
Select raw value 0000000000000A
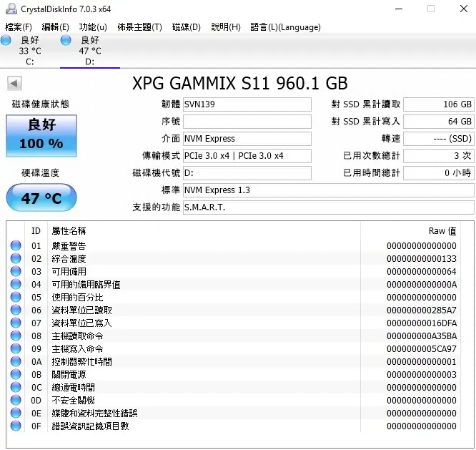[422, 285]
